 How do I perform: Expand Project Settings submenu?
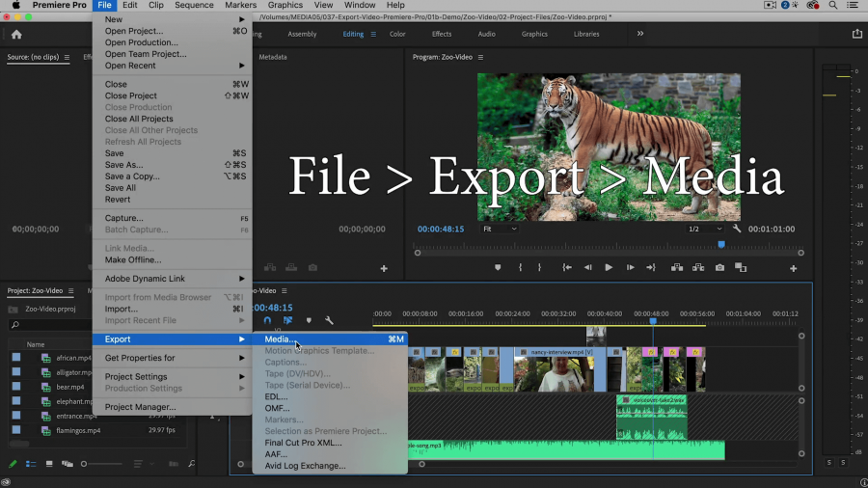(x=173, y=376)
